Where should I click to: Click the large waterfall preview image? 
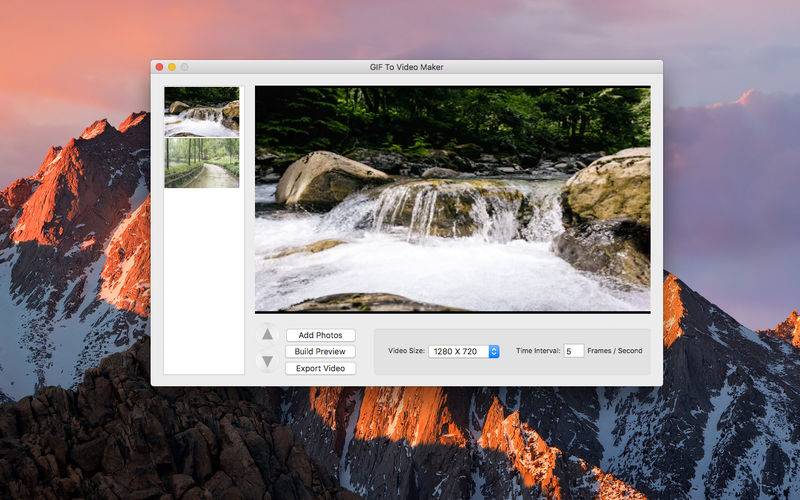[x=452, y=198]
